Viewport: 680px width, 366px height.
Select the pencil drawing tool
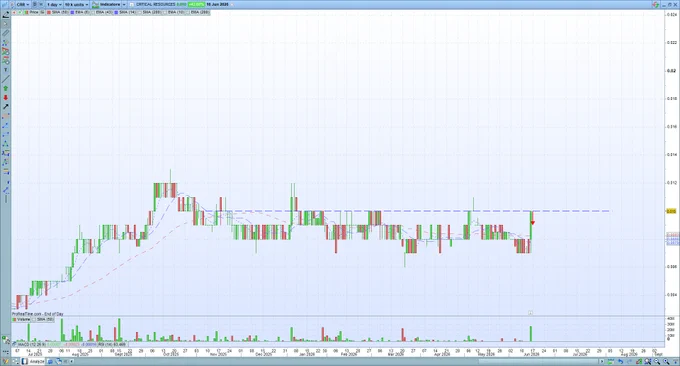pos(6,15)
